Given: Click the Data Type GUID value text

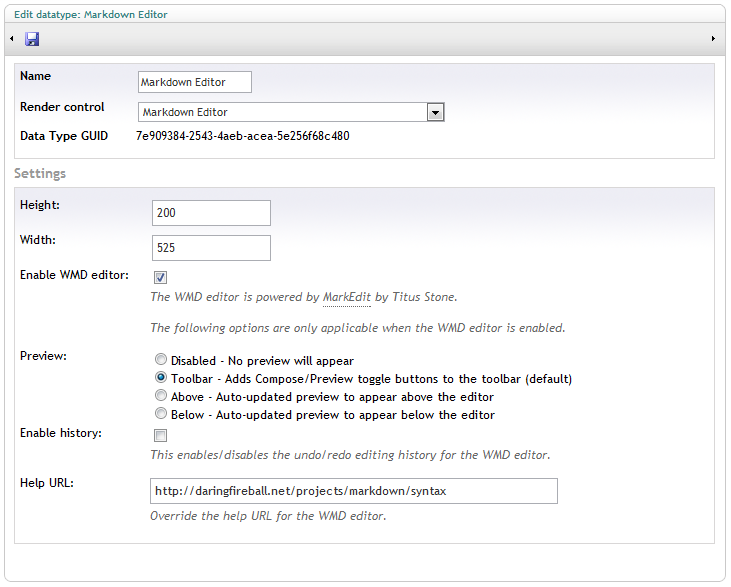Looking at the screenshot, I should tap(243, 136).
